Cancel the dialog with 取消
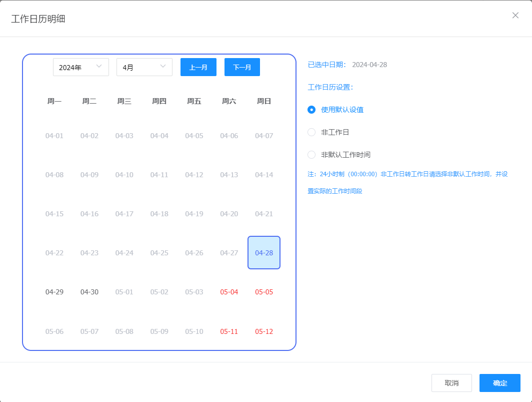The height and width of the screenshot is (402, 532). pyautogui.click(x=451, y=383)
